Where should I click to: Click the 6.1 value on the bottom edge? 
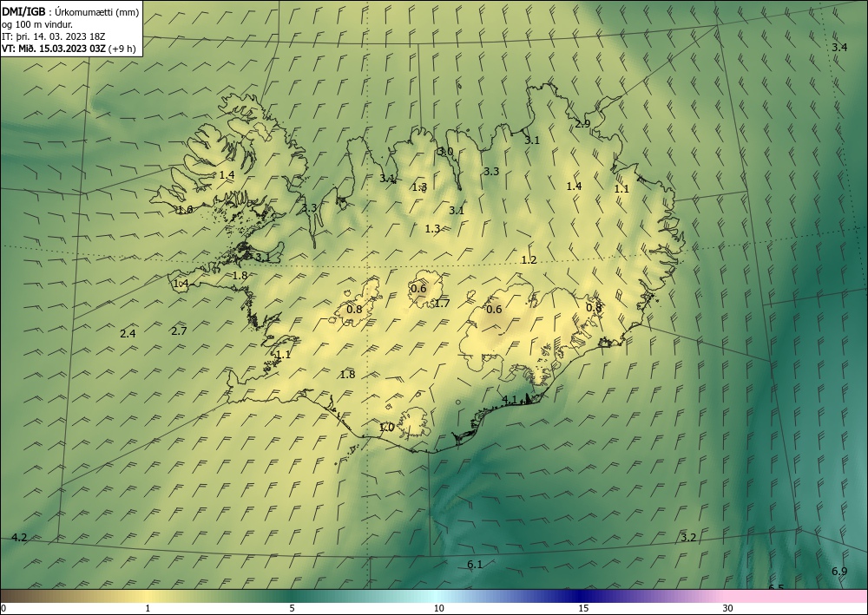[x=475, y=565]
